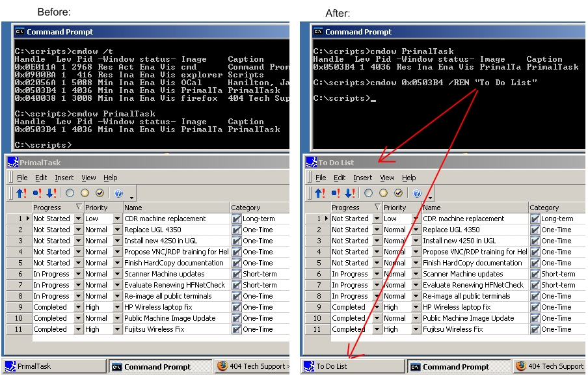Click category icon for Install new 4250 in To Do List
The height and width of the screenshot is (376, 588).
click(535, 241)
